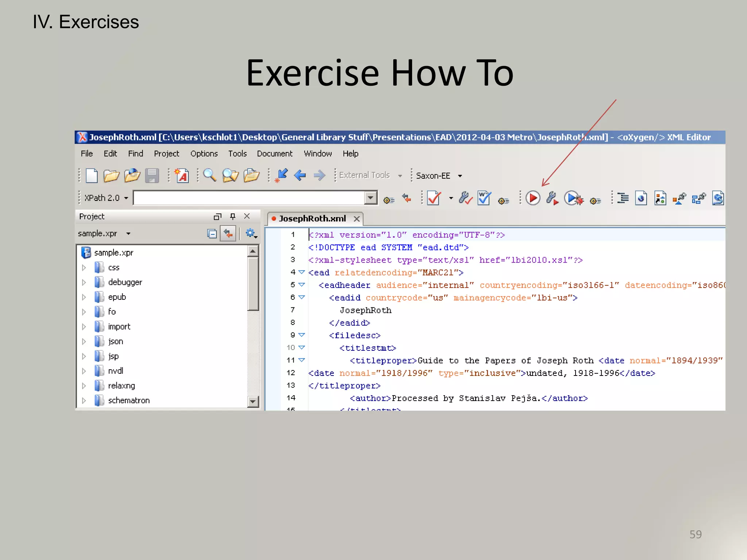Click the Collapse all icon in Project panel

(212, 234)
